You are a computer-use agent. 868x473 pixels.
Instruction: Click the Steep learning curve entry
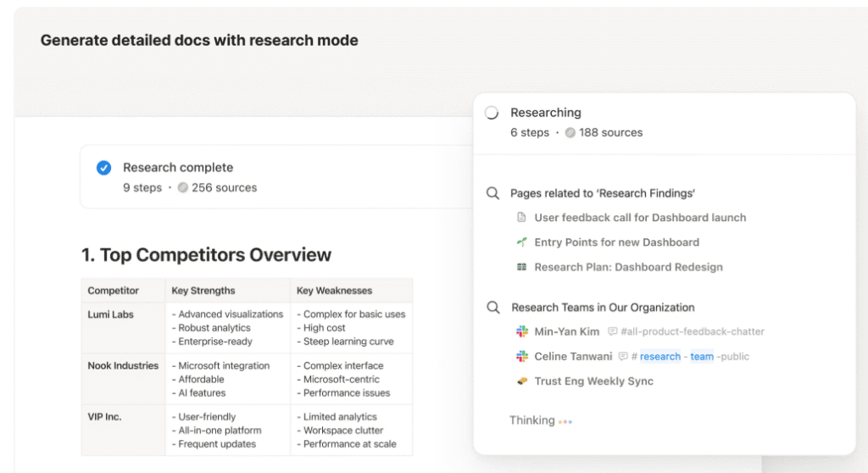pyautogui.click(x=346, y=342)
